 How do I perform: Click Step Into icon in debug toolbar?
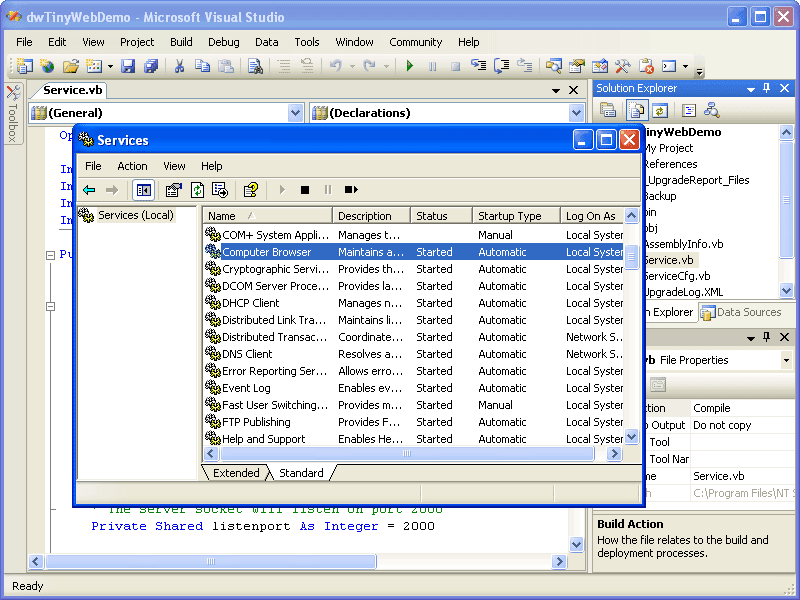click(x=478, y=65)
